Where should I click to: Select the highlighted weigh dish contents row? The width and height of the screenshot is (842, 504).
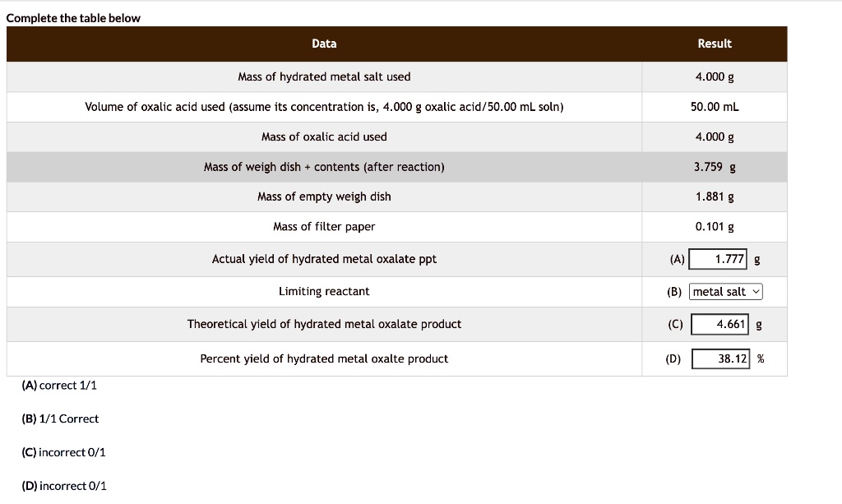pos(324,166)
